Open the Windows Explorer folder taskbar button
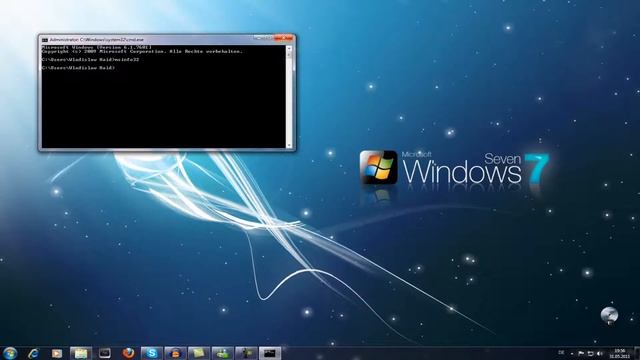The width and height of the screenshot is (640, 360). tap(81, 353)
